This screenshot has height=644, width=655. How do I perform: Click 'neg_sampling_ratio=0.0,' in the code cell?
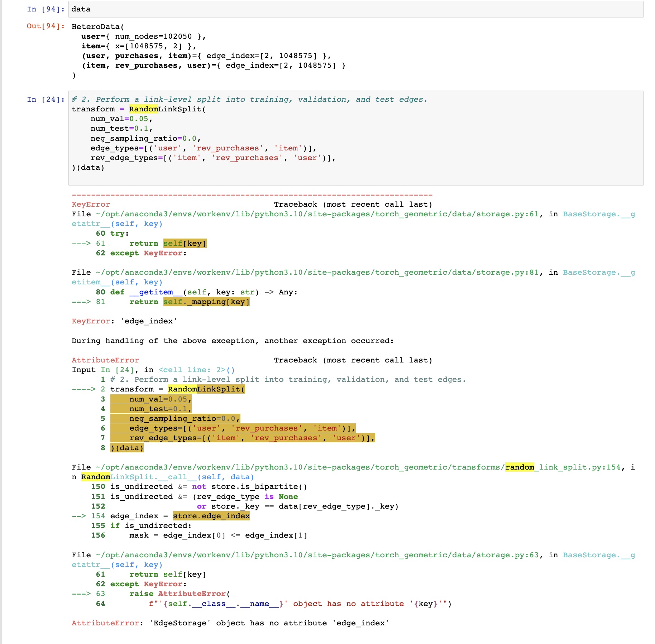coord(146,138)
